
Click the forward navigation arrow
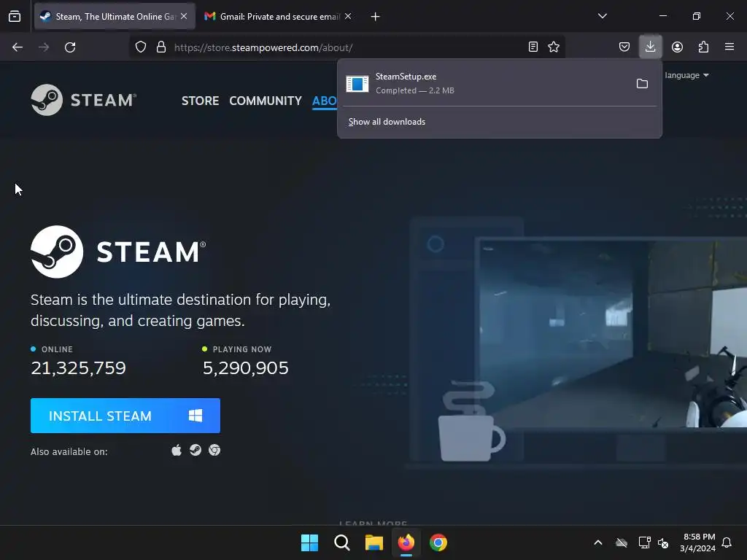(44, 47)
